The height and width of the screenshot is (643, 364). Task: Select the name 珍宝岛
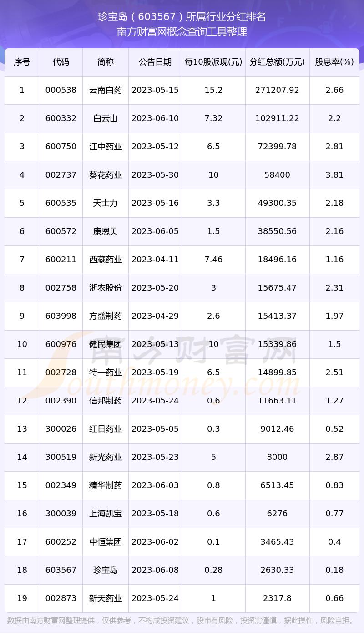coord(106,570)
